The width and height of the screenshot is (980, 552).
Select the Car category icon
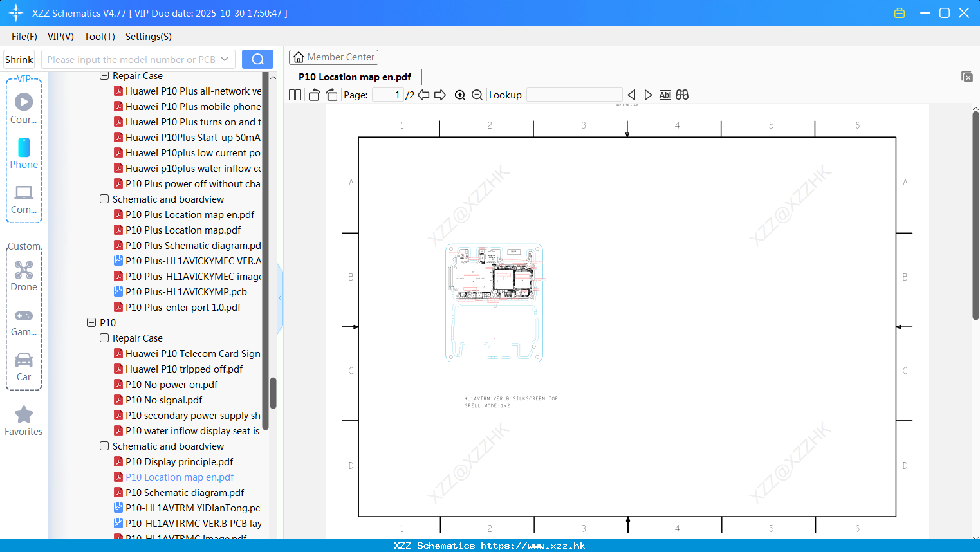(24, 367)
